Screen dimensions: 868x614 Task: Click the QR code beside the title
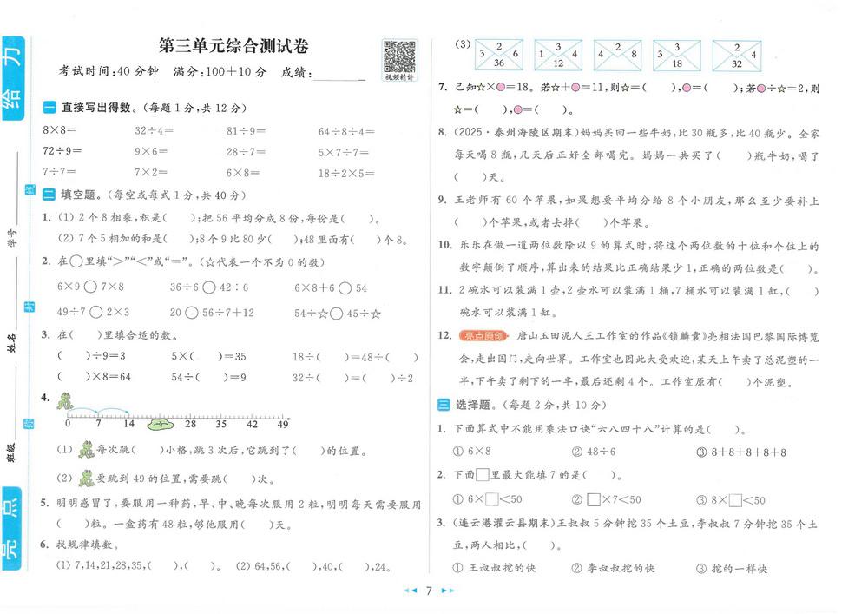click(x=398, y=56)
